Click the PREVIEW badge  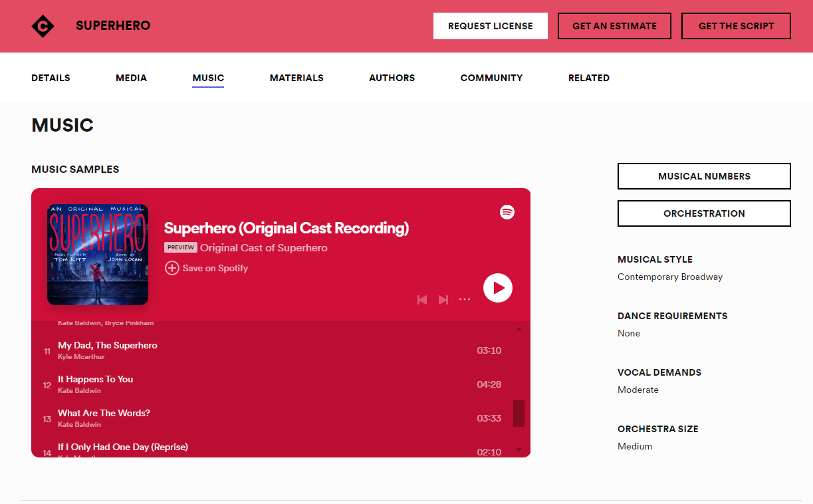[181, 247]
